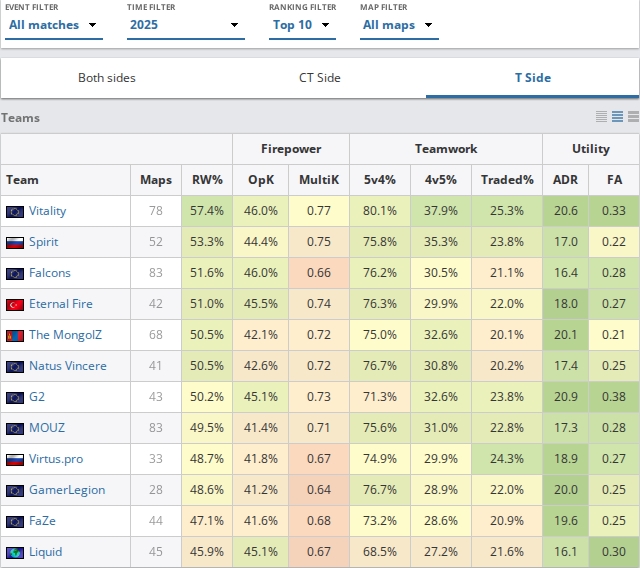The width and height of the screenshot is (640, 568).
Task: Switch to the Both sides tab
Action: click(x=107, y=78)
